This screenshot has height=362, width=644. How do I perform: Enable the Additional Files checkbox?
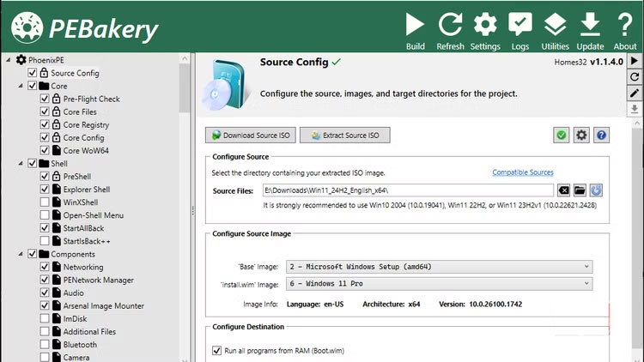[45, 332]
